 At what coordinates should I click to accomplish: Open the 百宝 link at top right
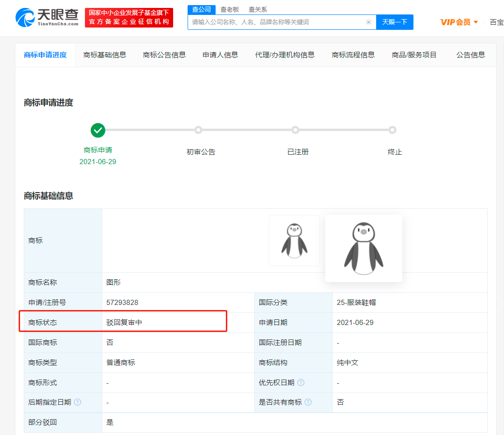(497, 22)
